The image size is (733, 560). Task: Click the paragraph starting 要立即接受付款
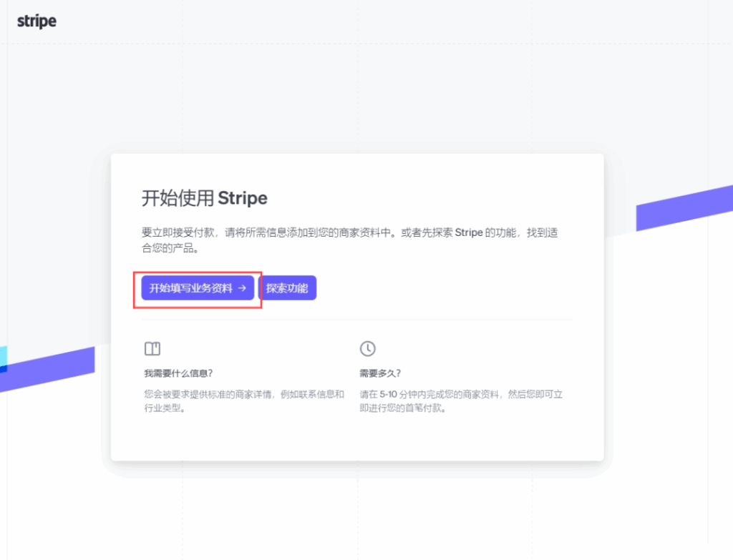(x=349, y=240)
